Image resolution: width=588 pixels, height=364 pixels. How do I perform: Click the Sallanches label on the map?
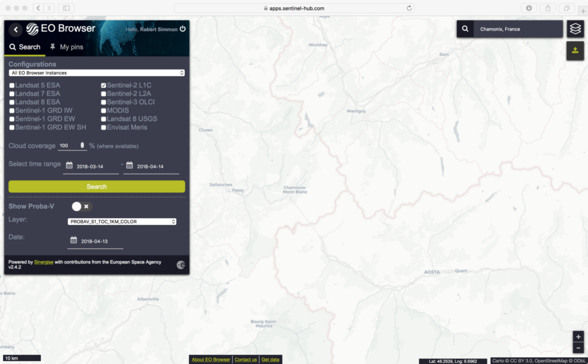coord(221,184)
